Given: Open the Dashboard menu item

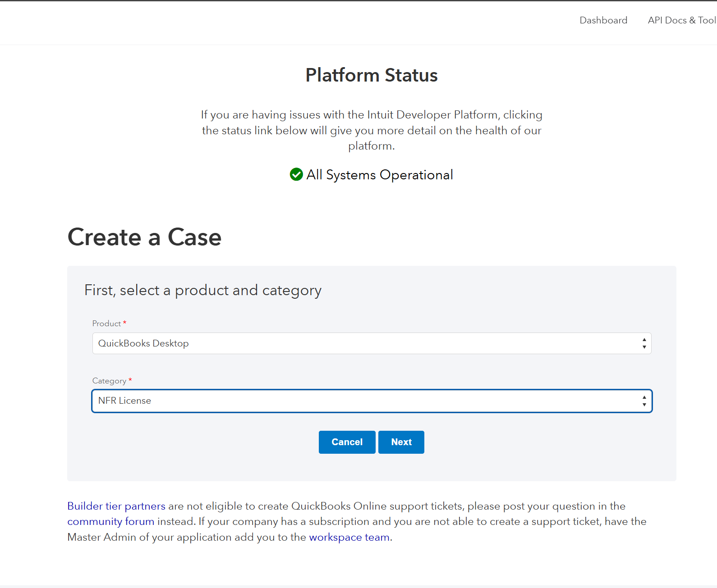Looking at the screenshot, I should 603,20.
